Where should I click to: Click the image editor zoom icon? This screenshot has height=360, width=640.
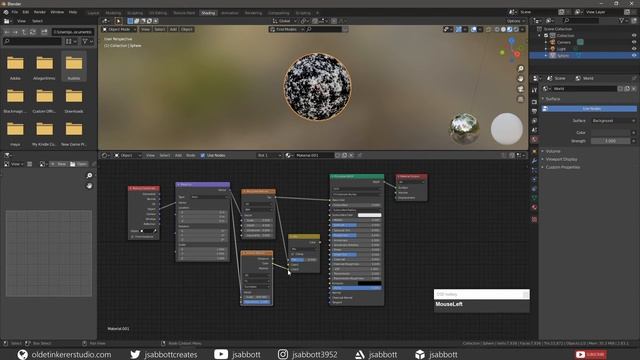pyautogui.click(x=89, y=176)
